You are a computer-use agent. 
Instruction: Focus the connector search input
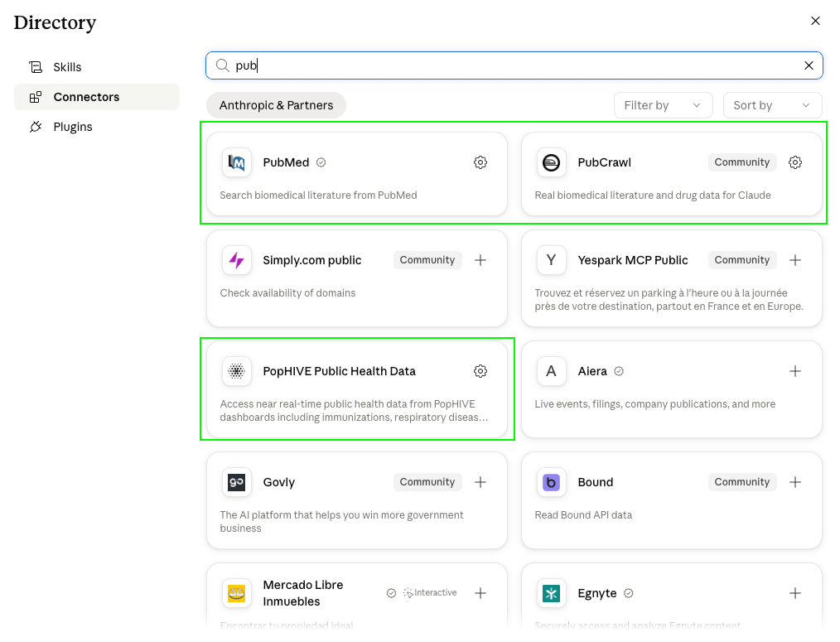(514, 65)
